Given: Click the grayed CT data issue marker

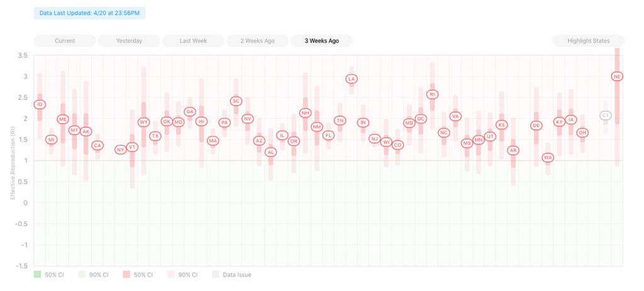Looking at the screenshot, I should [605, 116].
